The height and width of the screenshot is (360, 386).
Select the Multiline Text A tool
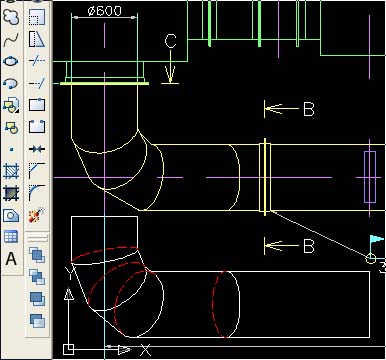click(x=11, y=259)
